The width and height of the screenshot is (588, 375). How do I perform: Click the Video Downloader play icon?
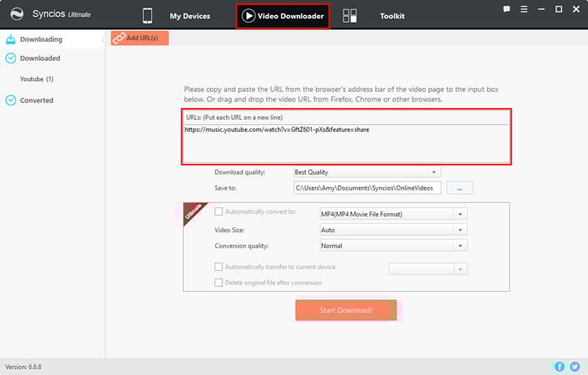[249, 16]
